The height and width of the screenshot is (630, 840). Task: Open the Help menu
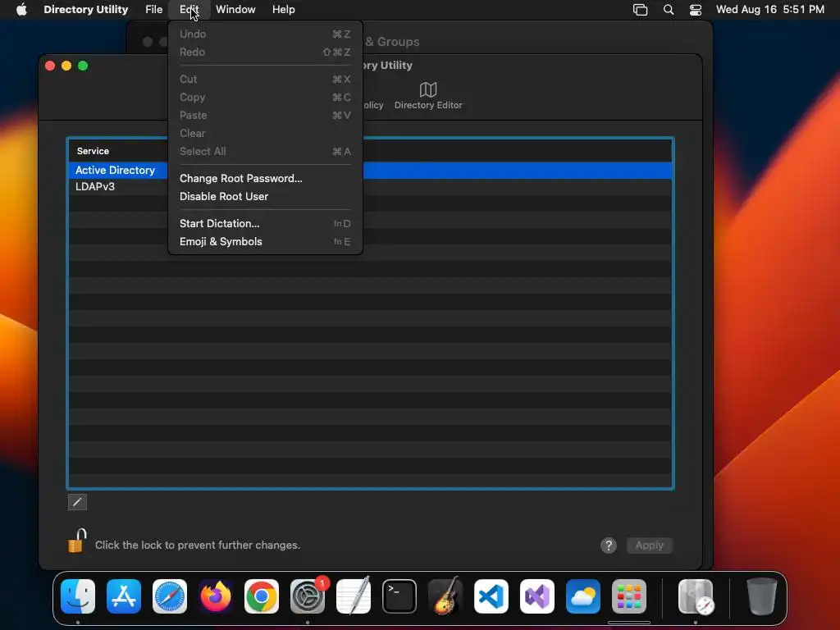point(283,10)
